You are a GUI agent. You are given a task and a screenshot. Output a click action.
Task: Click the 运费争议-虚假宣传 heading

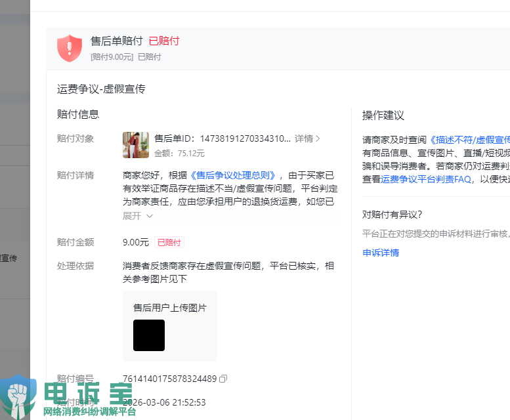[101, 89]
